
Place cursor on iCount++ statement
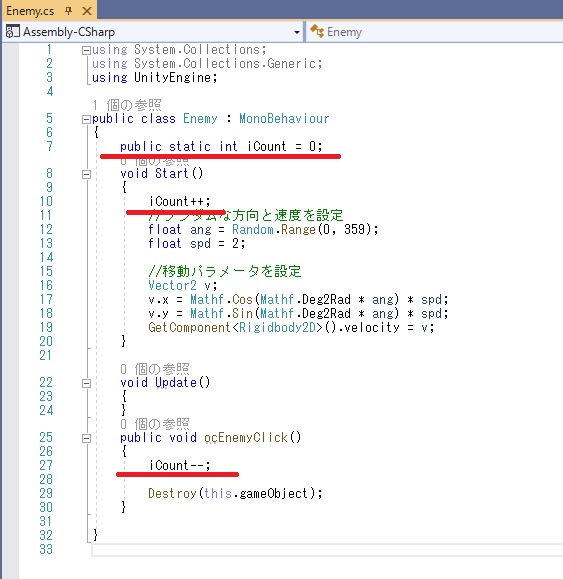pyautogui.click(x=179, y=202)
